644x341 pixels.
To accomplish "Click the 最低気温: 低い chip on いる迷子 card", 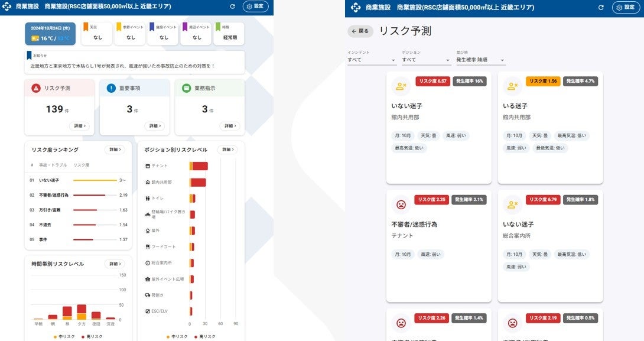I will point(551,148).
